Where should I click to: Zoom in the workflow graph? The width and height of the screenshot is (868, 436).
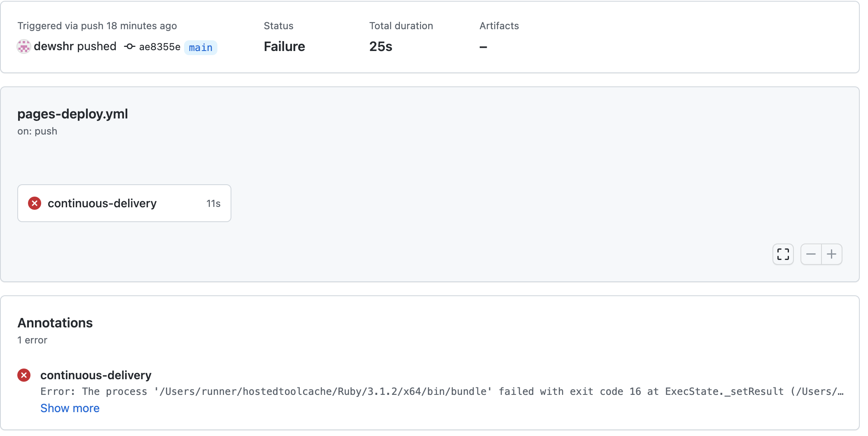click(832, 254)
